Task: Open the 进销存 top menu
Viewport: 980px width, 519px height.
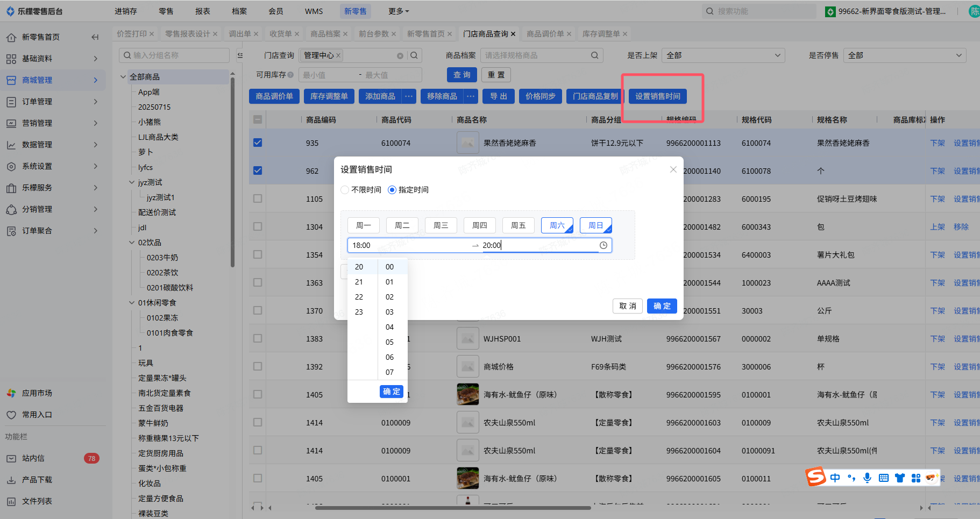Action: [x=126, y=11]
